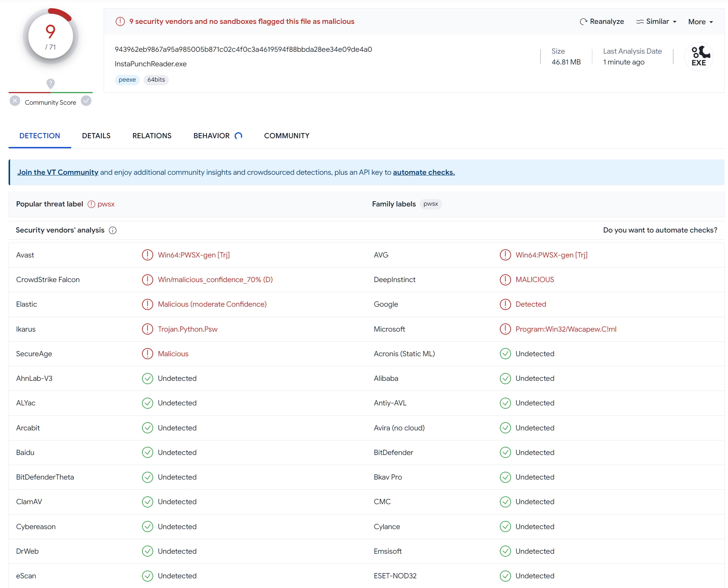Image resolution: width=728 pixels, height=588 pixels.
Task: Click the pwsx family label chip
Action: click(x=431, y=204)
